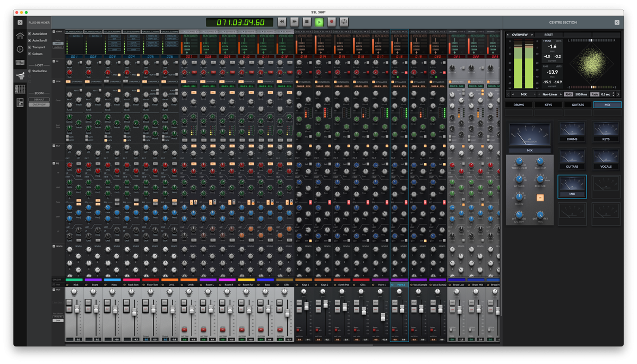This screenshot has width=637, height=364.
Task: Click the Home icon in the sidebar
Action: coord(20,36)
